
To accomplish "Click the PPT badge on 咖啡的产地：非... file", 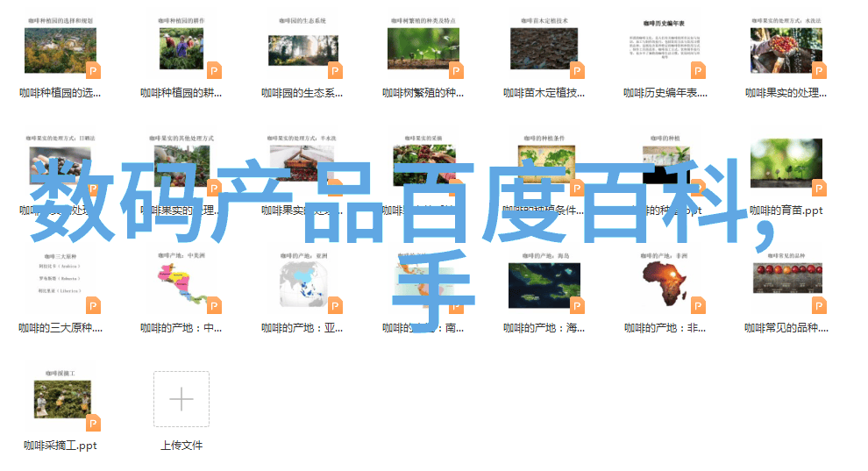I will click(x=698, y=305).
